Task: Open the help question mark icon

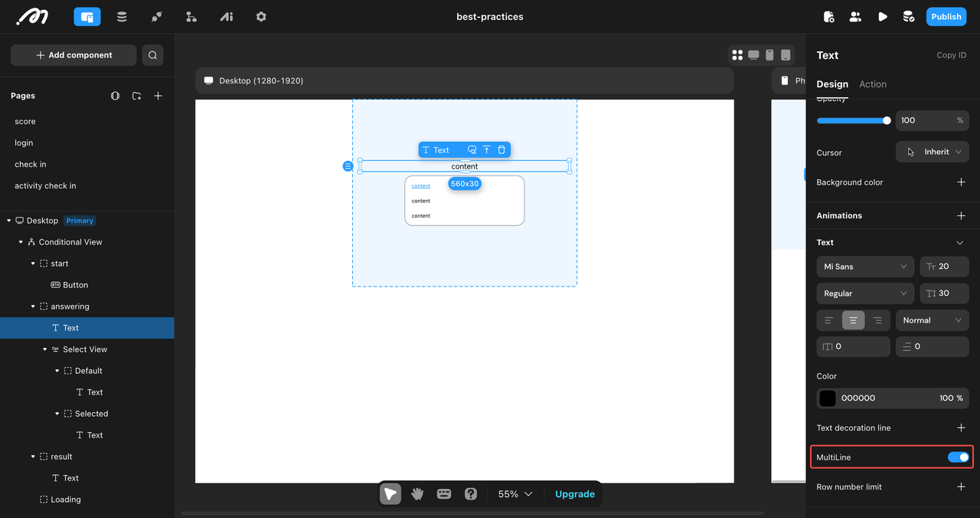Action: pyautogui.click(x=471, y=494)
